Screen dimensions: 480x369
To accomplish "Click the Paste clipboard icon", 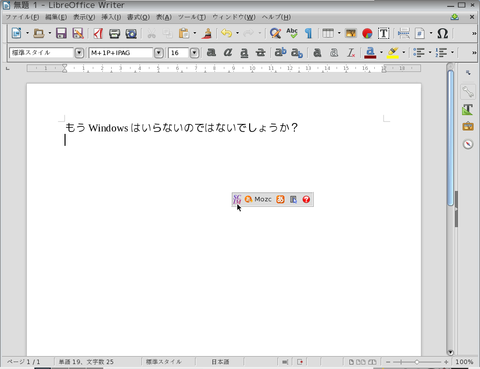I will 184,33.
